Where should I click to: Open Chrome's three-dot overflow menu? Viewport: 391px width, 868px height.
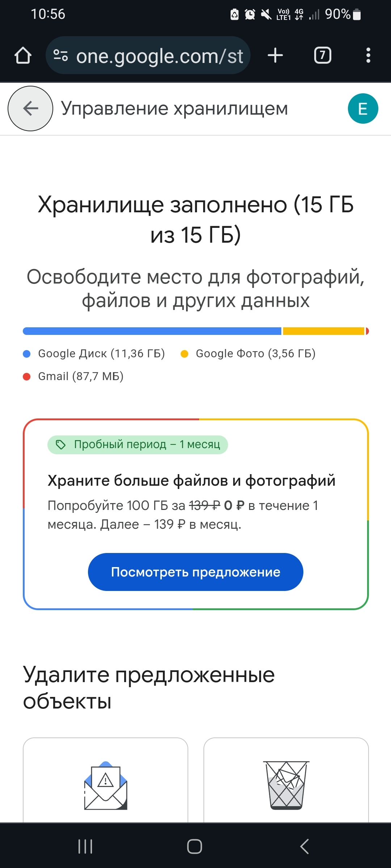[368, 56]
